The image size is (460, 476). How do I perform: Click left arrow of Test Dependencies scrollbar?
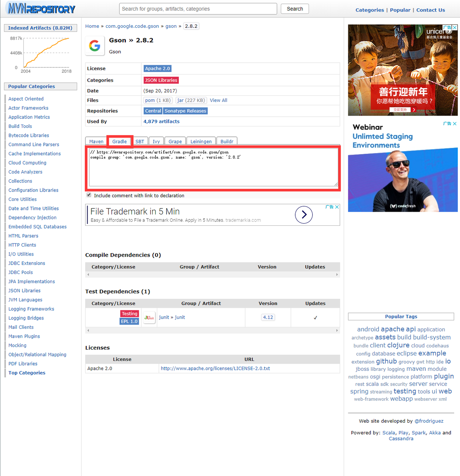point(88,330)
